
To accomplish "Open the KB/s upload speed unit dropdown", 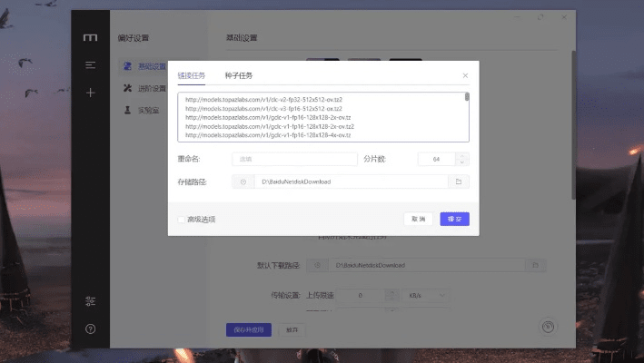I will 426,295.
